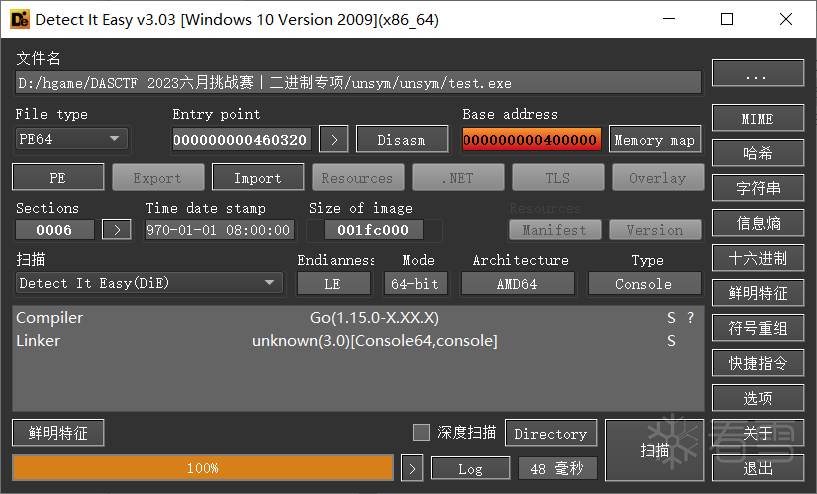The image size is (817, 494).
Task: Click the Detect It Easy app icon in title bar
Action: click(x=20, y=20)
